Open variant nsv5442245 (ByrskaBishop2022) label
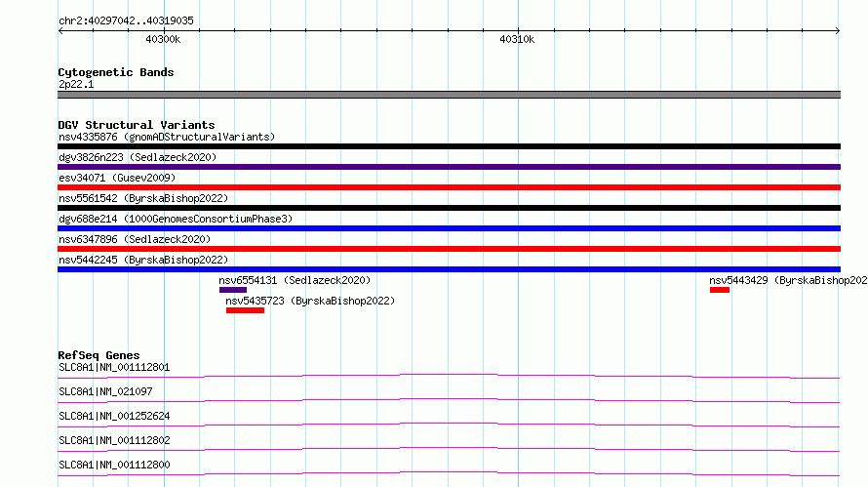This screenshot has height=487, width=868. point(143,260)
